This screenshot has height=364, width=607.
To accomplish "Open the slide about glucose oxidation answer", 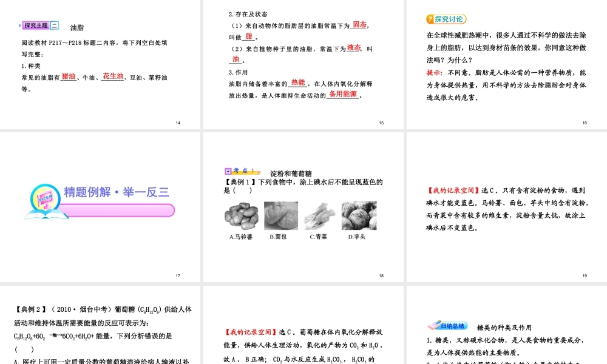I will click(x=303, y=325).
